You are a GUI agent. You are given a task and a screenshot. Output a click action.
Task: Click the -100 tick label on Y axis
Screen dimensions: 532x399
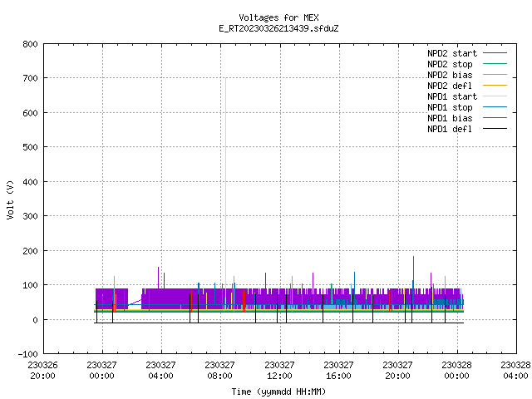point(27,354)
